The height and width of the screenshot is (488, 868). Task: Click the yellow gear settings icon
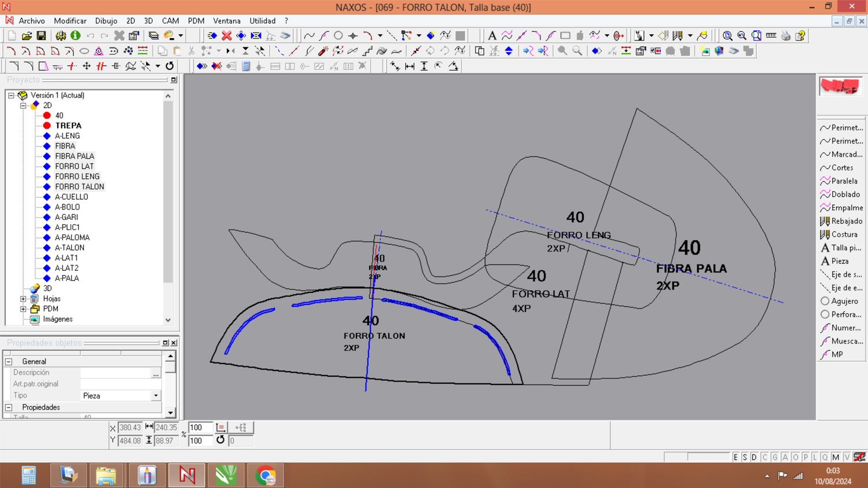click(x=61, y=36)
